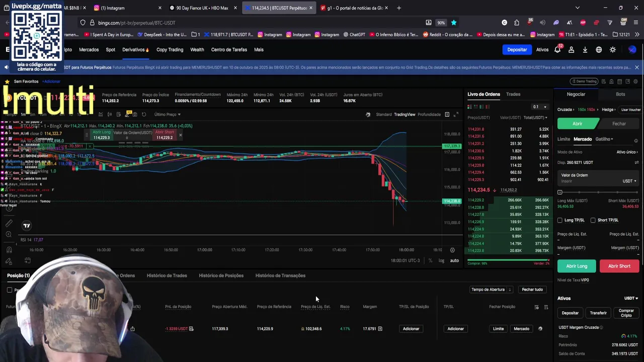Open Derivativos menu
Screen dimensions: 644x362
[135, 50]
